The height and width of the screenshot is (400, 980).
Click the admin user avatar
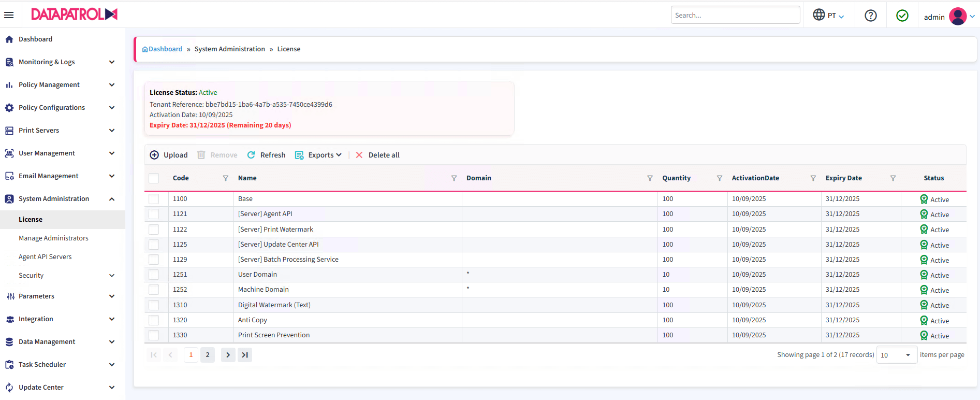pos(957,17)
